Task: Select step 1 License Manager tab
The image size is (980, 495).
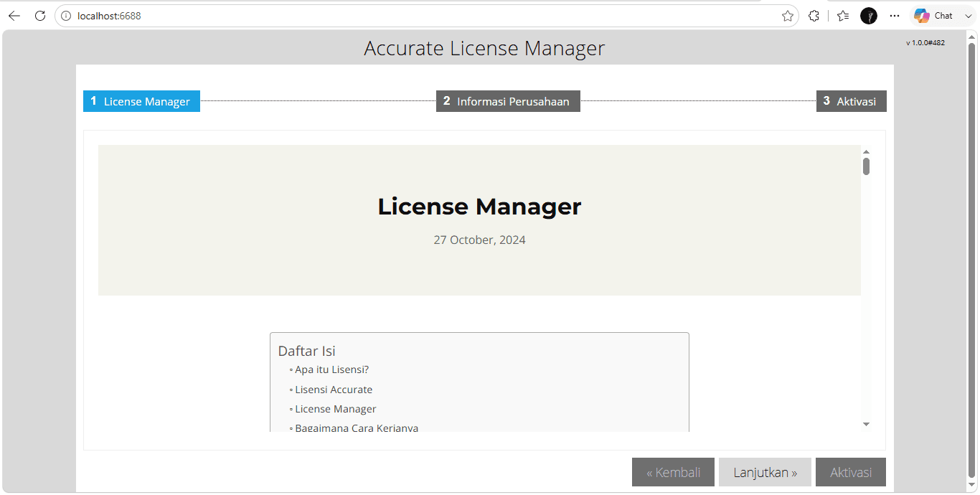Action: click(141, 101)
